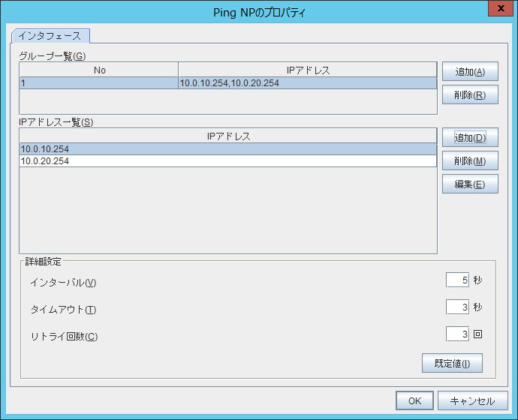Viewport: 518px width, 420px height.
Task: Click the タイムアウト seconds input field
Action: coord(457,307)
